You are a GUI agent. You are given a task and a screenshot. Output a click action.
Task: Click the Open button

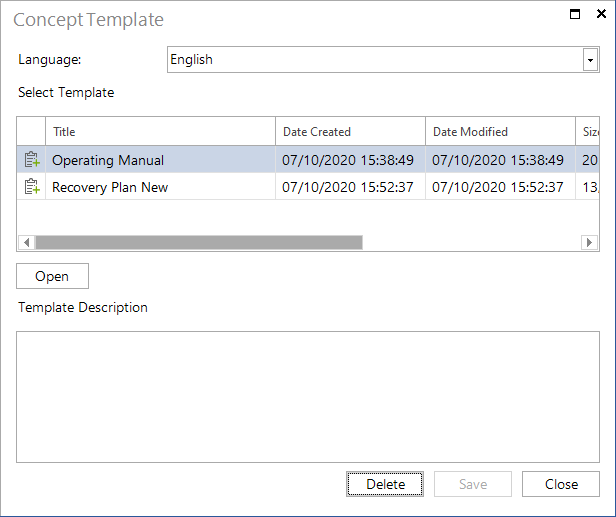click(52, 276)
